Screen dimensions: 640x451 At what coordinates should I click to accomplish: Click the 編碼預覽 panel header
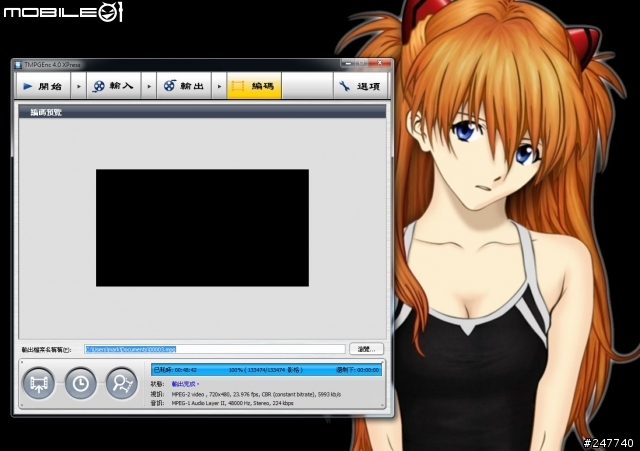202,112
